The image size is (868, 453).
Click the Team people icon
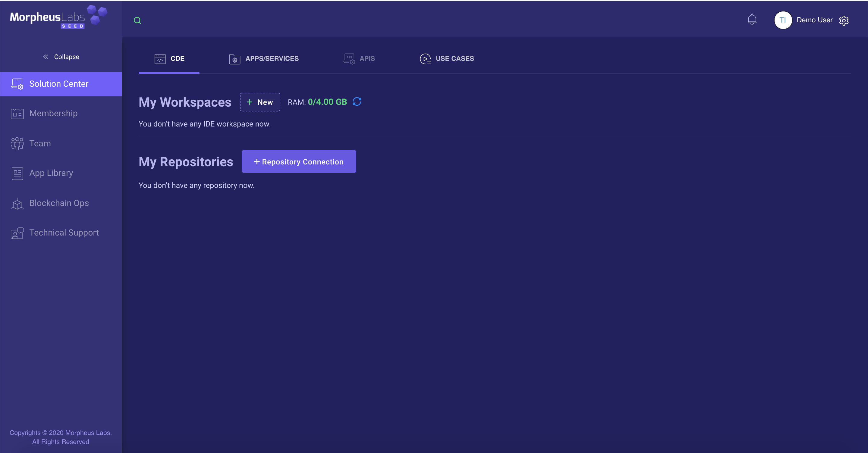17,143
